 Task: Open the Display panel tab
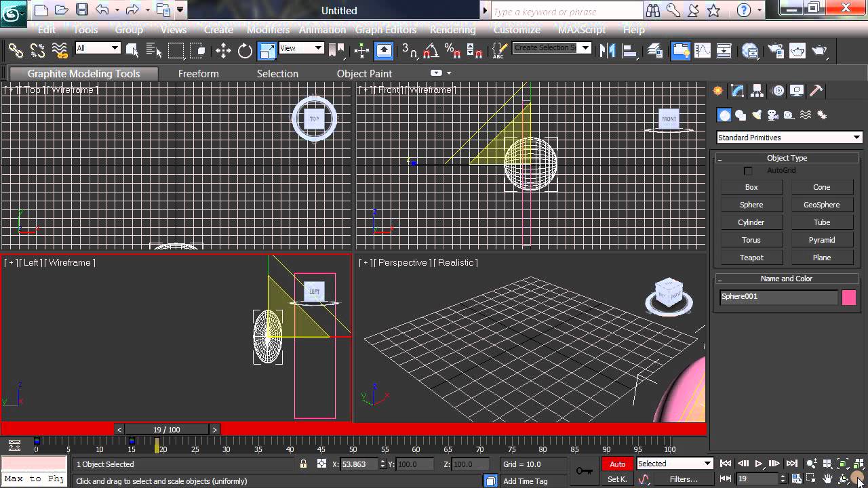[797, 91]
